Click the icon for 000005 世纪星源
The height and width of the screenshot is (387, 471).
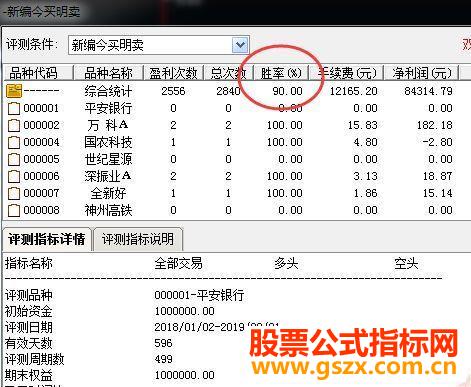coord(14,159)
